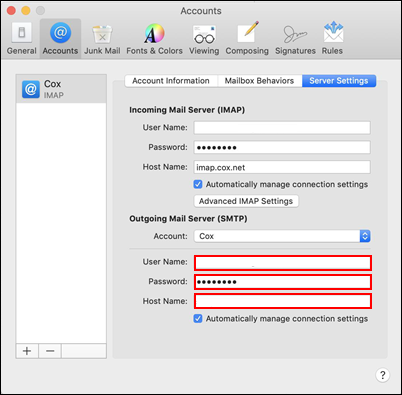This screenshot has width=402, height=395.
Task: Switch to the Mailbox Behaviors tab
Action: [x=260, y=81]
